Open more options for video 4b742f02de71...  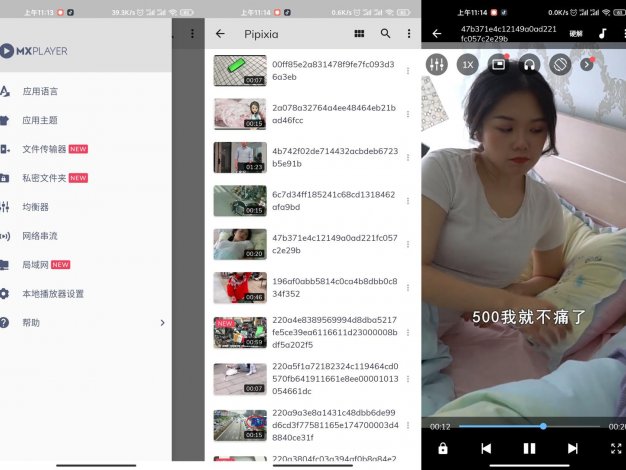(x=408, y=157)
